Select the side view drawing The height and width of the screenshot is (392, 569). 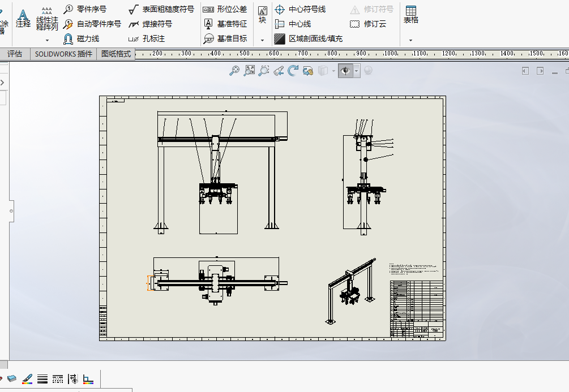pyautogui.click(x=368, y=178)
